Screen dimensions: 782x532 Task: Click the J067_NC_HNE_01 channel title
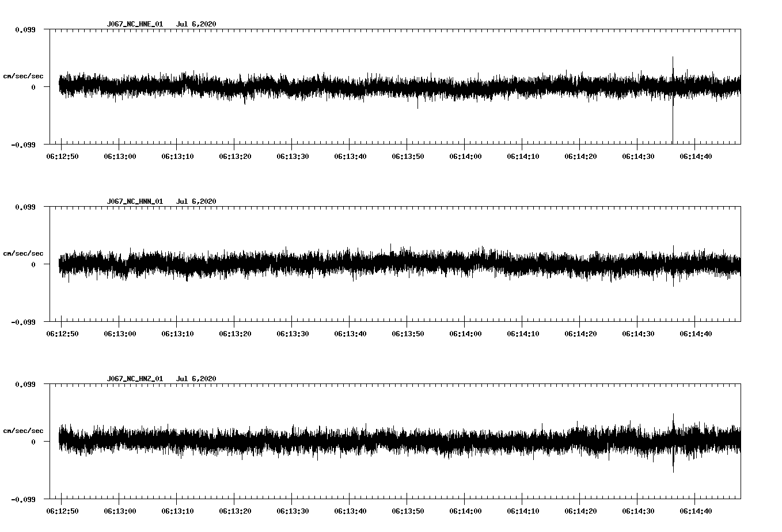click(135, 24)
